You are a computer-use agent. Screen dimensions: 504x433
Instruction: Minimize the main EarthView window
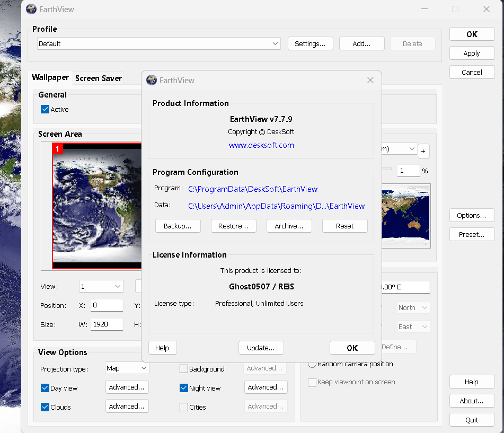click(x=425, y=9)
